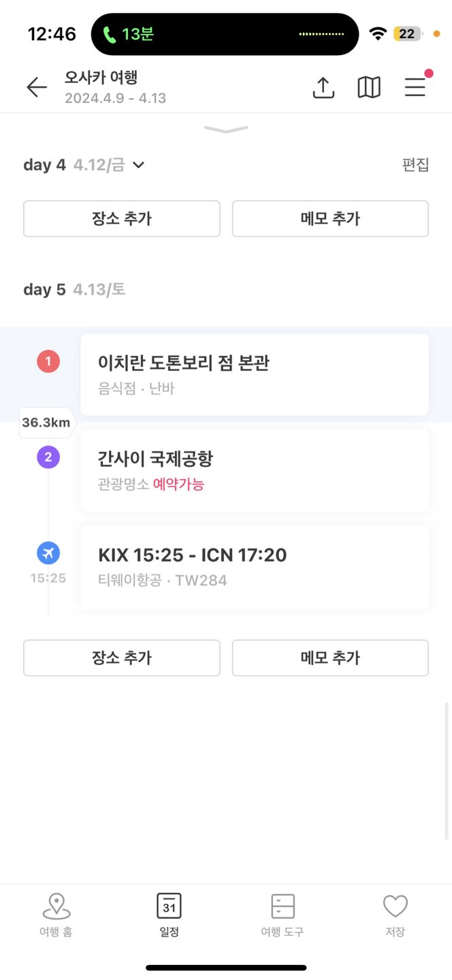The image size is (452, 980).
Task: Click 장소 추가 button under day 4
Action: 122,218
